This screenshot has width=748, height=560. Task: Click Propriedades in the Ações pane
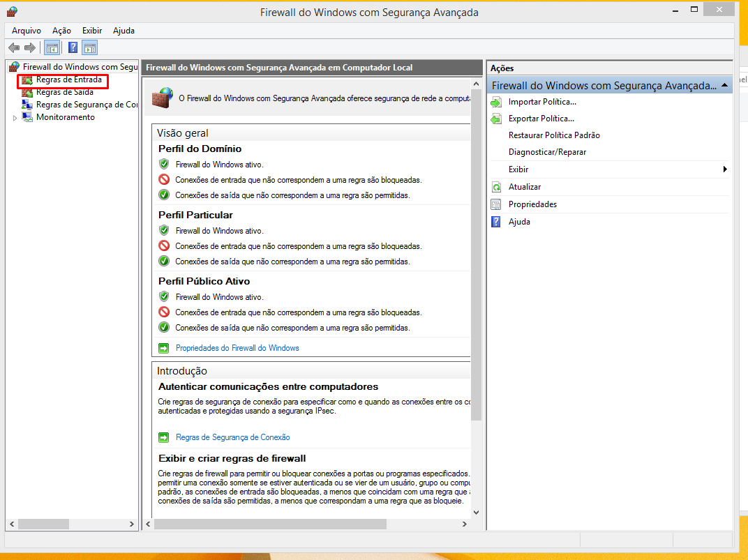click(x=532, y=204)
